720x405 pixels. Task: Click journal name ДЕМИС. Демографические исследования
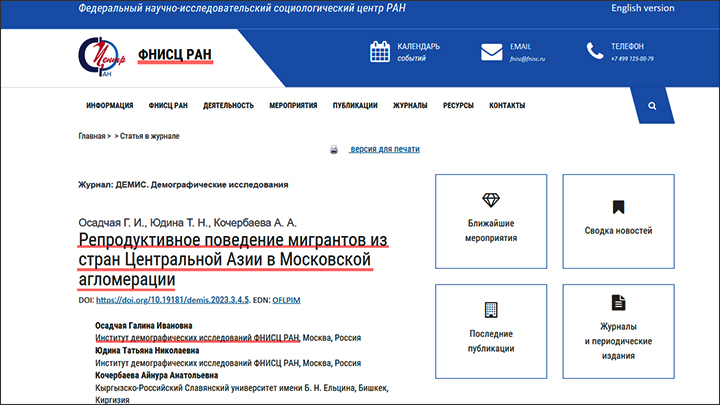[x=202, y=185]
